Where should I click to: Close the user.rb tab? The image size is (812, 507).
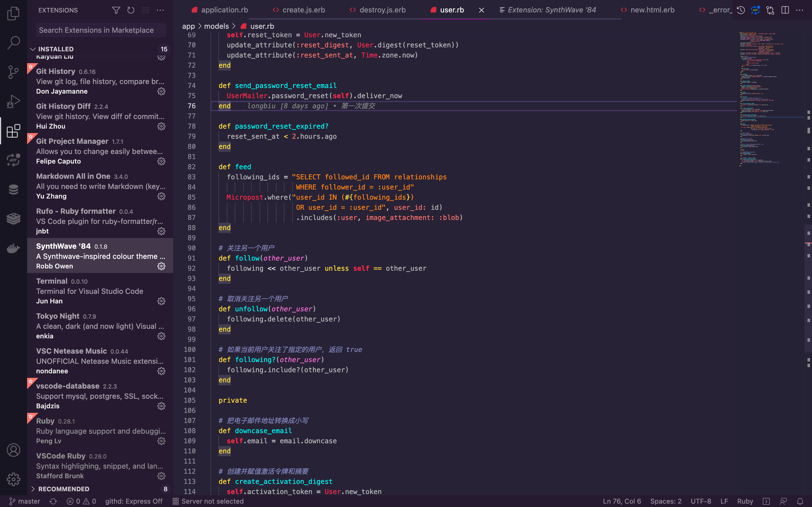point(481,10)
